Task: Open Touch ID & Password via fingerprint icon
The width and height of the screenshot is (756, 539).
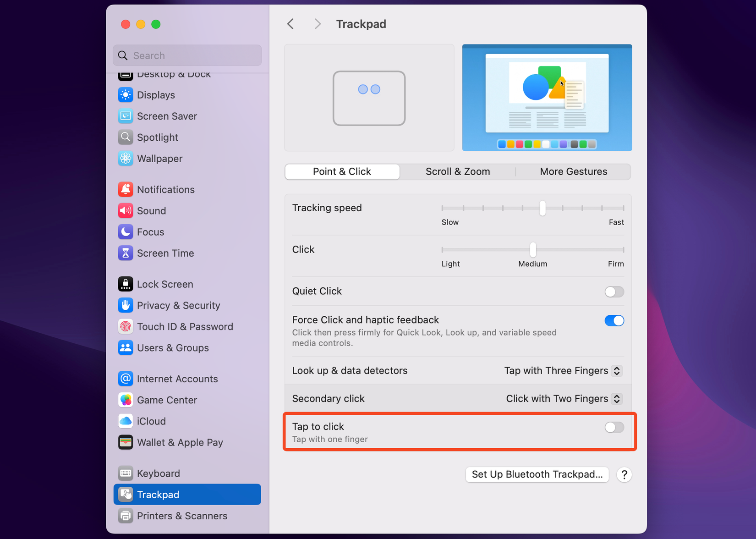Action: pyautogui.click(x=126, y=326)
